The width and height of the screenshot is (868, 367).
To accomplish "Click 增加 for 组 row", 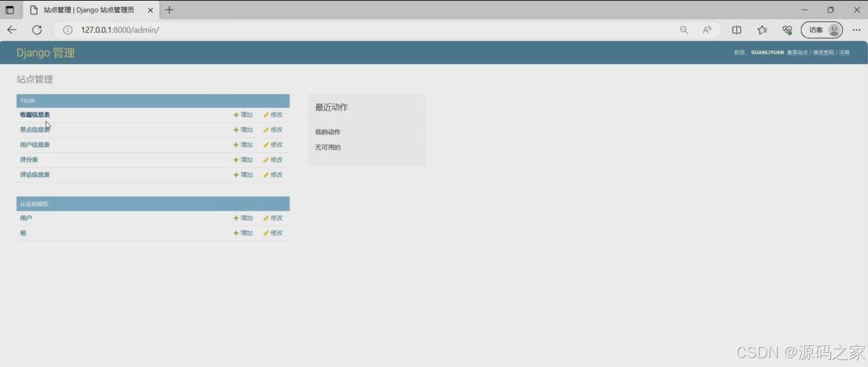I will 243,233.
